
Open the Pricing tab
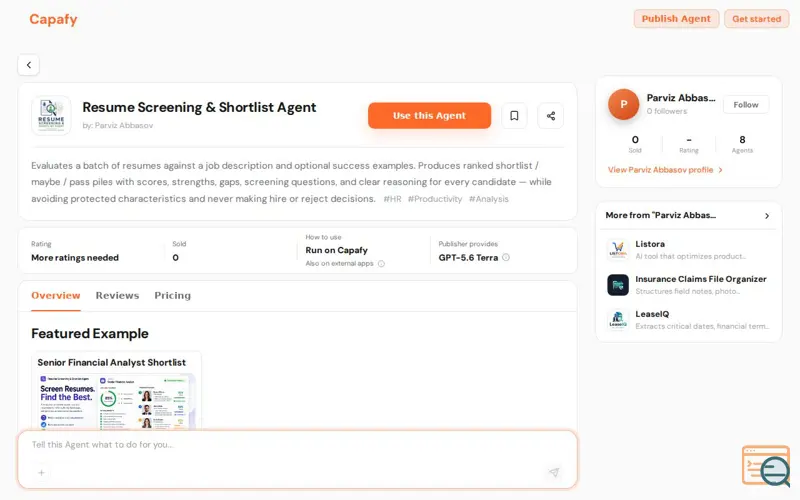click(x=172, y=295)
